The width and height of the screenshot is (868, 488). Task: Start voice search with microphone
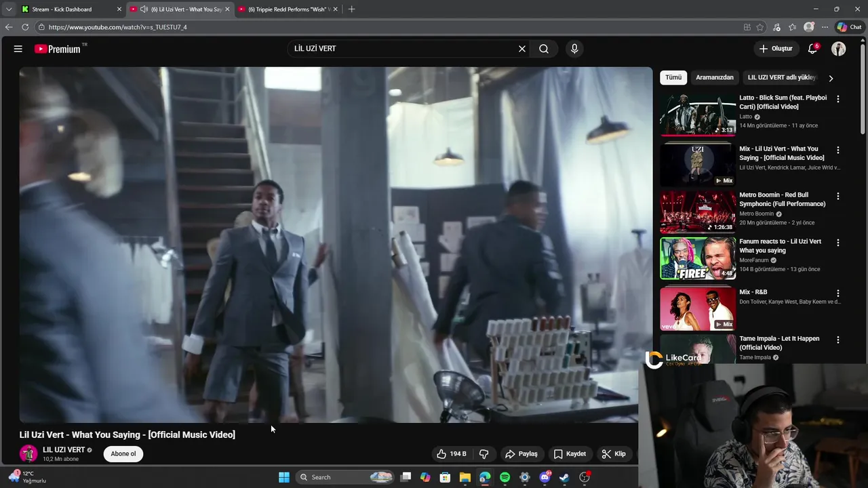[x=574, y=49]
